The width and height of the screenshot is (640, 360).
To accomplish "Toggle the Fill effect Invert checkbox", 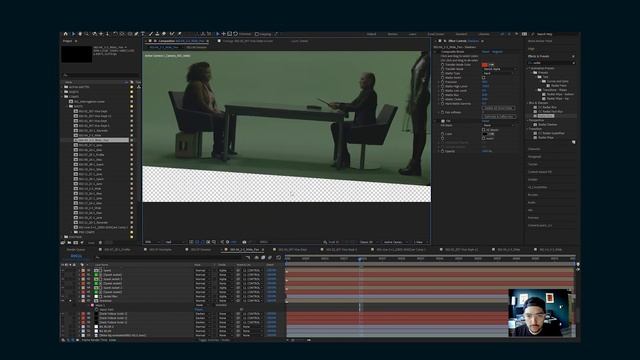I will tap(484, 138).
